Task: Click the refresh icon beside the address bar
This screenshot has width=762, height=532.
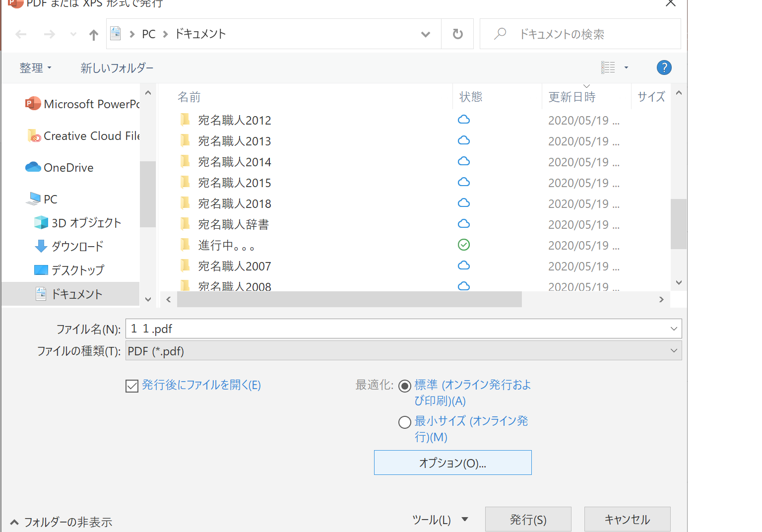Action: tap(457, 34)
